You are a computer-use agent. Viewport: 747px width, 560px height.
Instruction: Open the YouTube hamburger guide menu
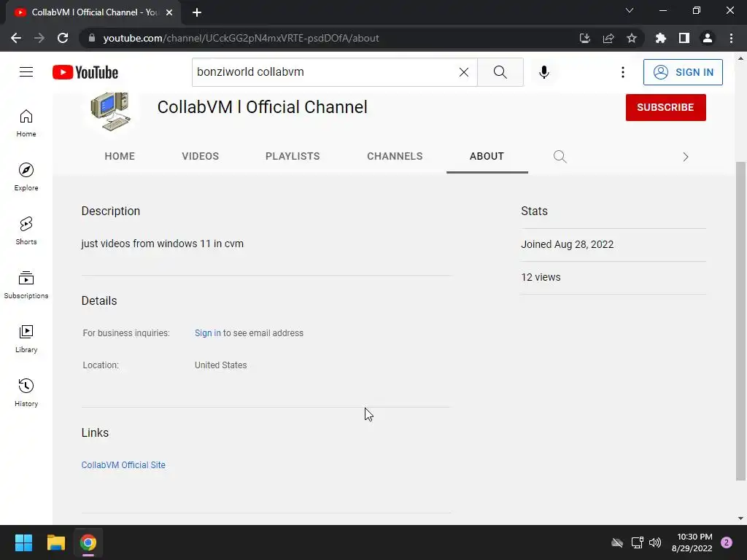tap(26, 72)
